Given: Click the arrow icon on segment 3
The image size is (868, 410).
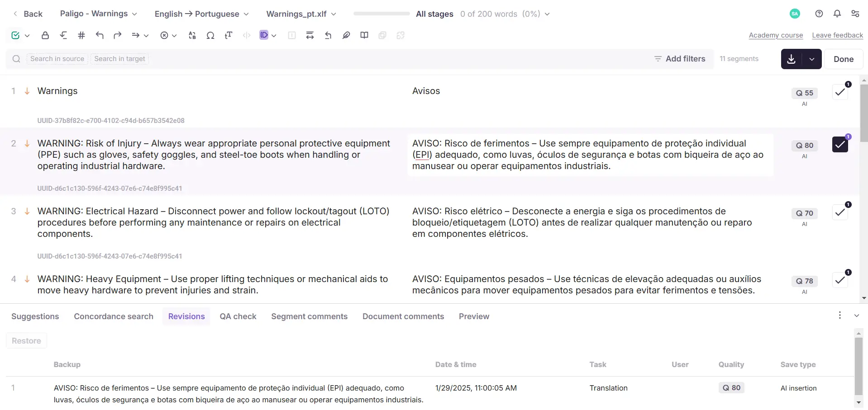Looking at the screenshot, I should [27, 211].
